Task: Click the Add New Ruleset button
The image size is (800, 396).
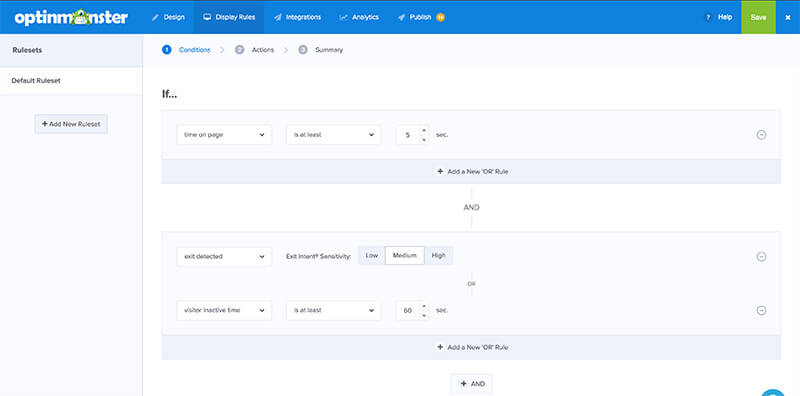Action: point(71,124)
